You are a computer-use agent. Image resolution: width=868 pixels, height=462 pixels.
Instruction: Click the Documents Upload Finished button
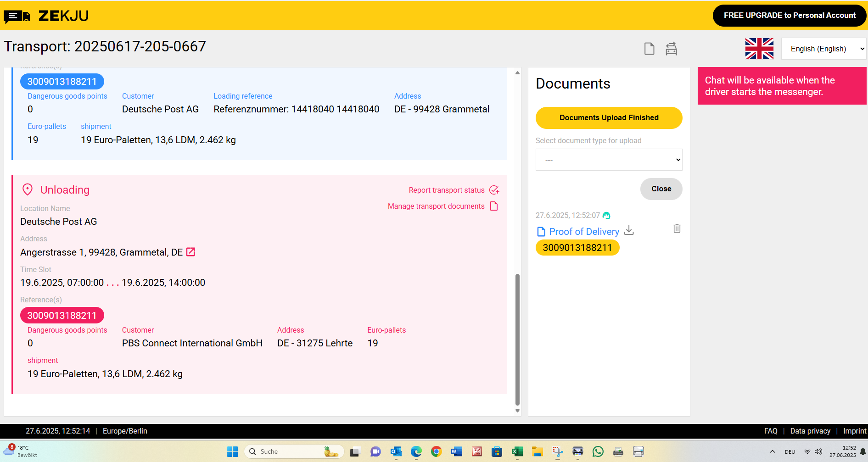click(609, 118)
